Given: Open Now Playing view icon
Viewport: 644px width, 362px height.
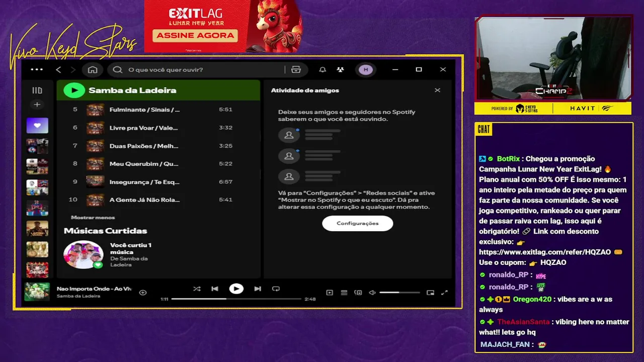Looking at the screenshot, I should pyautogui.click(x=330, y=292).
